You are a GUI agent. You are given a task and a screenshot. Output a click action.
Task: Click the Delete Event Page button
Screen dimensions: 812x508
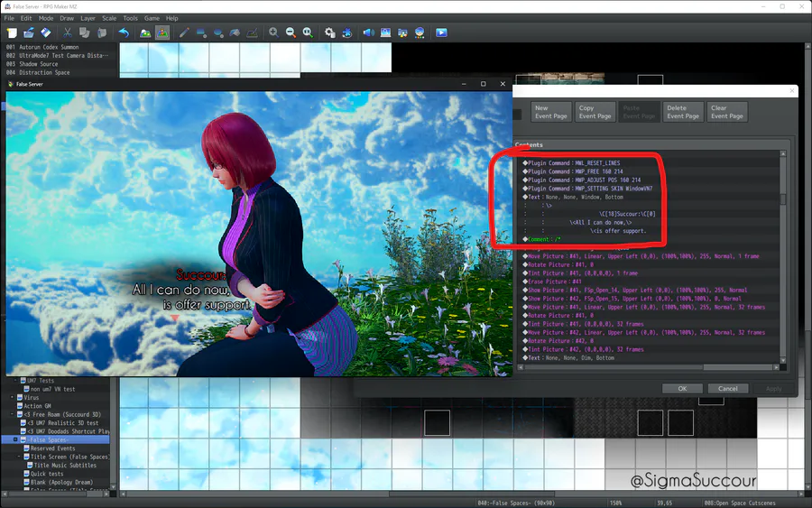tap(683, 112)
